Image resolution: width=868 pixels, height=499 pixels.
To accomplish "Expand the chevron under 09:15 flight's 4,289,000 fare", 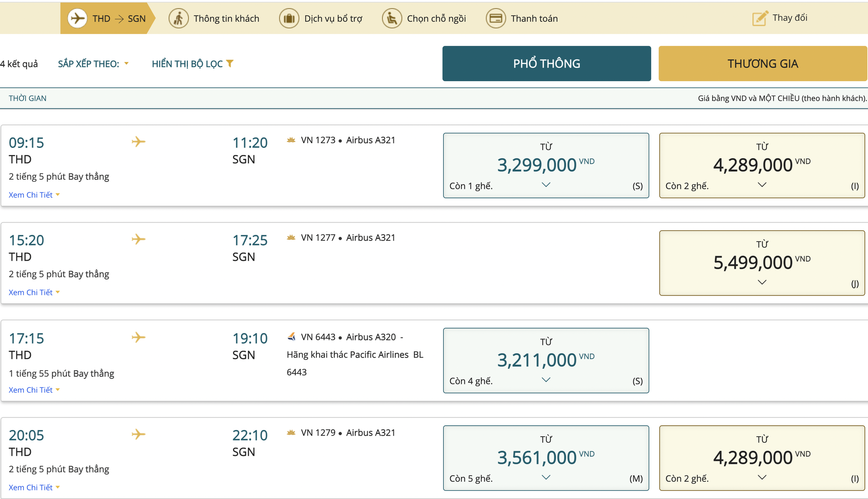I will [x=762, y=185].
